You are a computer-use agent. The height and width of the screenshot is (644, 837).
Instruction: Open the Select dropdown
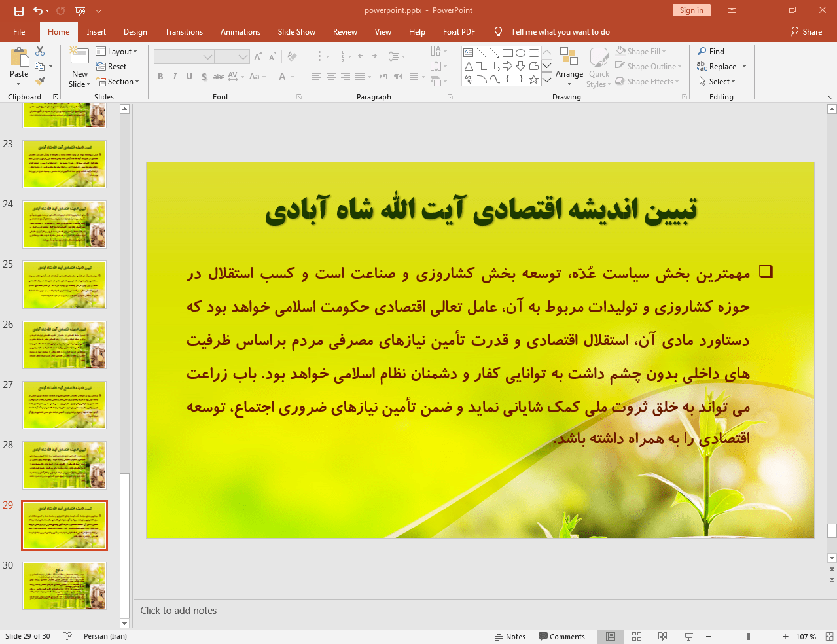(x=717, y=82)
